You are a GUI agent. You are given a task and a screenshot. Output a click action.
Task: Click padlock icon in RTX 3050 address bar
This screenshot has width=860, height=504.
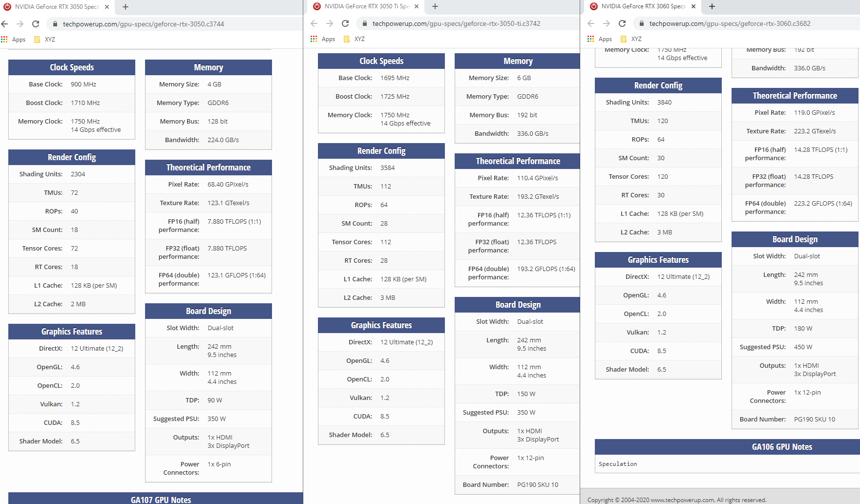55,24
